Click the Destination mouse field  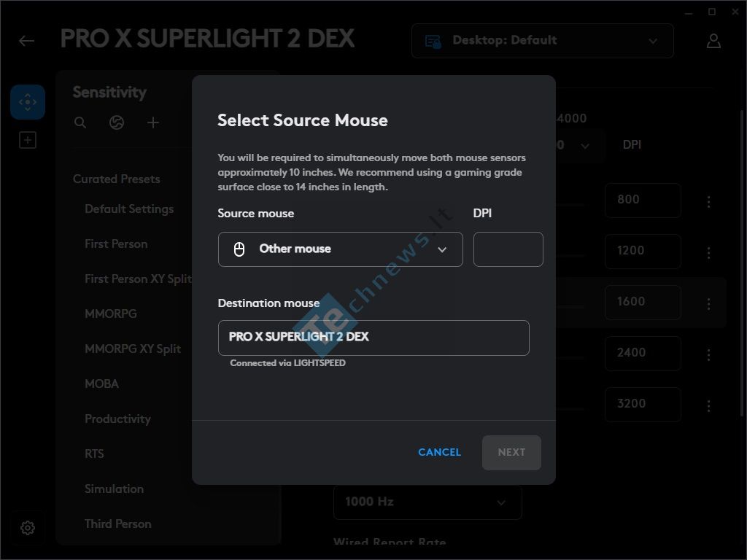[373, 338]
